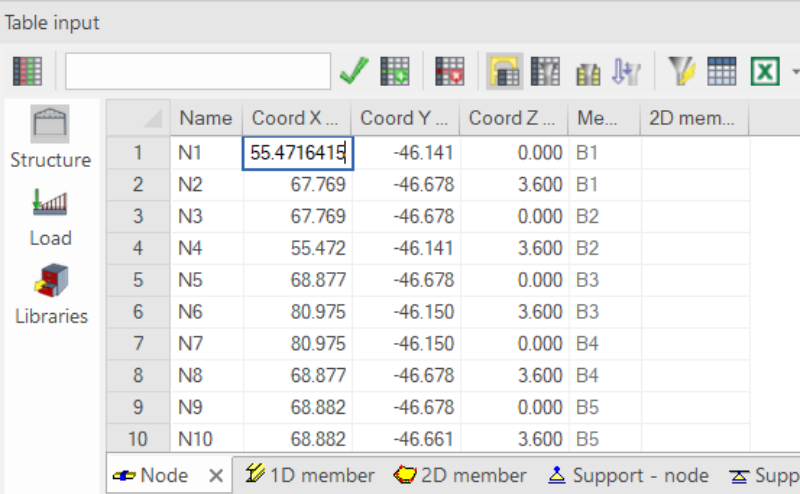
Task: Export table with the Excel icon
Action: click(765, 71)
